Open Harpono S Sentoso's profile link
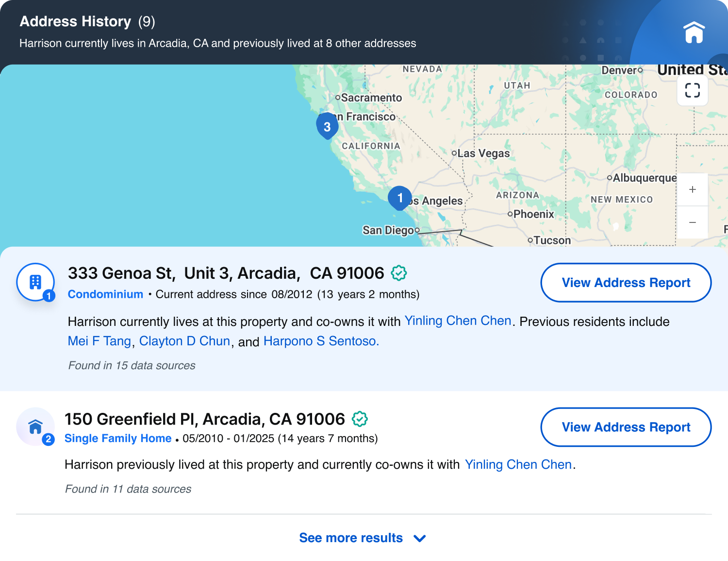The image size is (728, 561). pyautogui.click(x=321, y=341)
